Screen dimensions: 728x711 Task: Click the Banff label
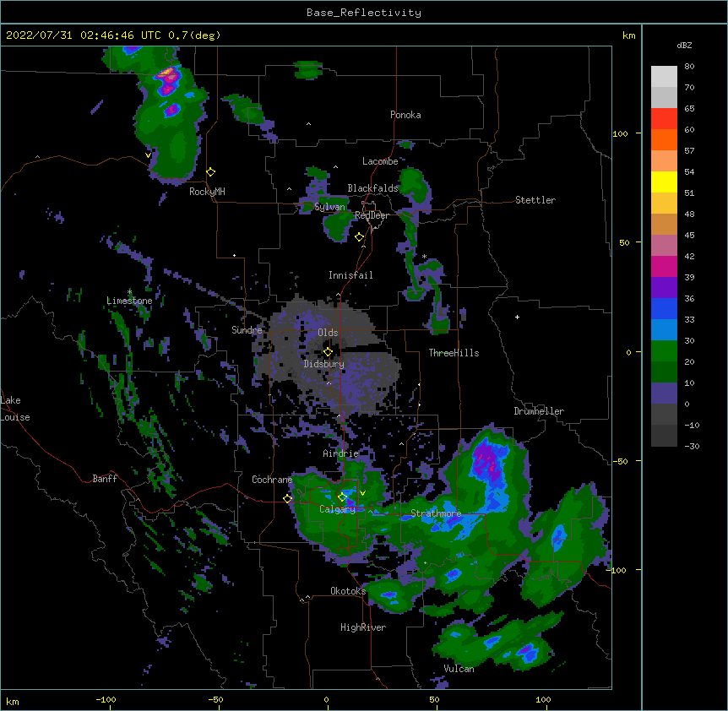[x=105, y=479]
